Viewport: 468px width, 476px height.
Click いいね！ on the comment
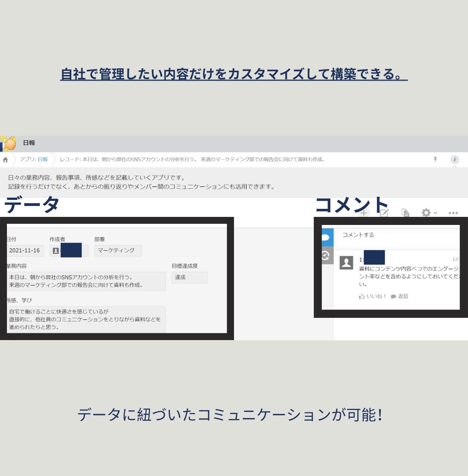tap(372, 296)
